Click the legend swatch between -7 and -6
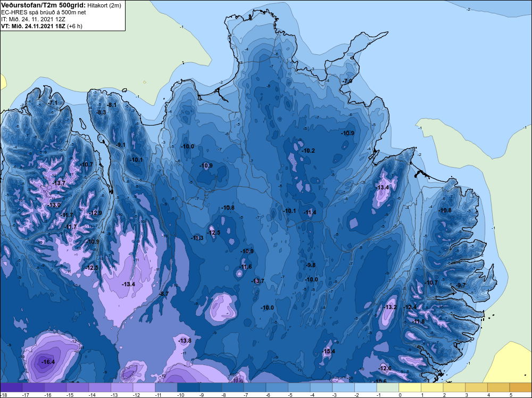532x398 pixels. (x=255, y=387)
